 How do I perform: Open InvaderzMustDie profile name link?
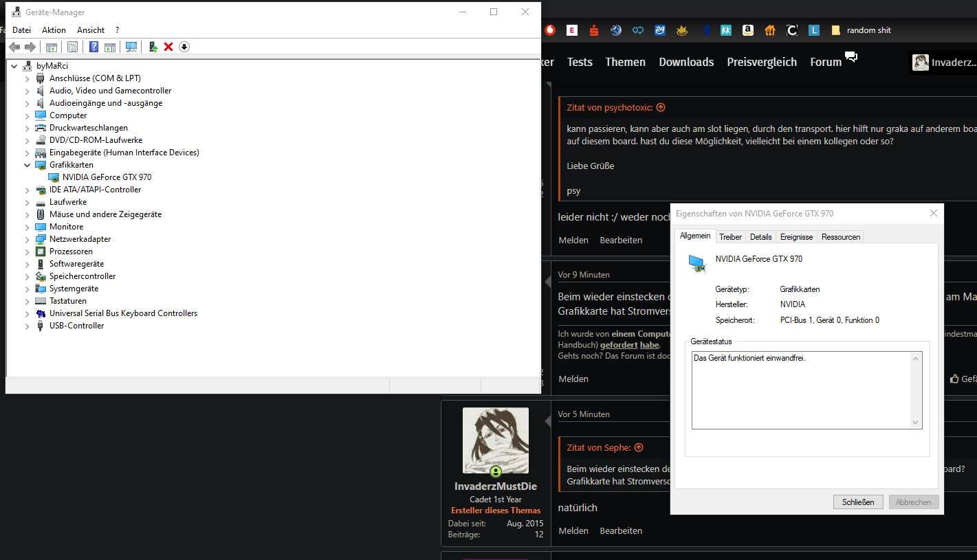point(496,486)
